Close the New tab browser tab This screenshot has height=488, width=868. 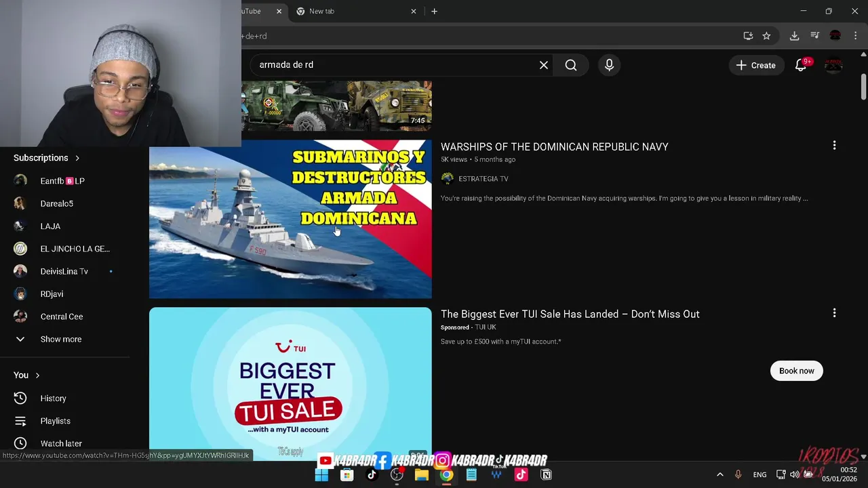point(414,12)
